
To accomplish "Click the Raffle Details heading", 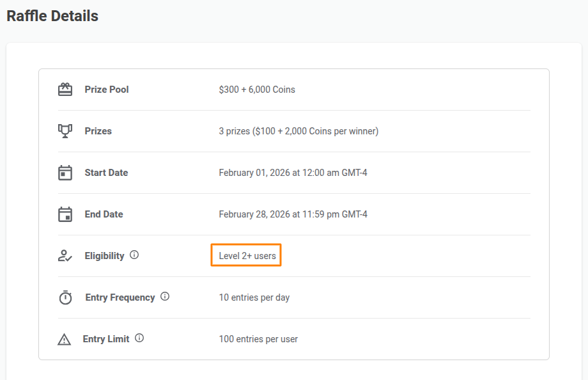I will click(x=52, y=16).
